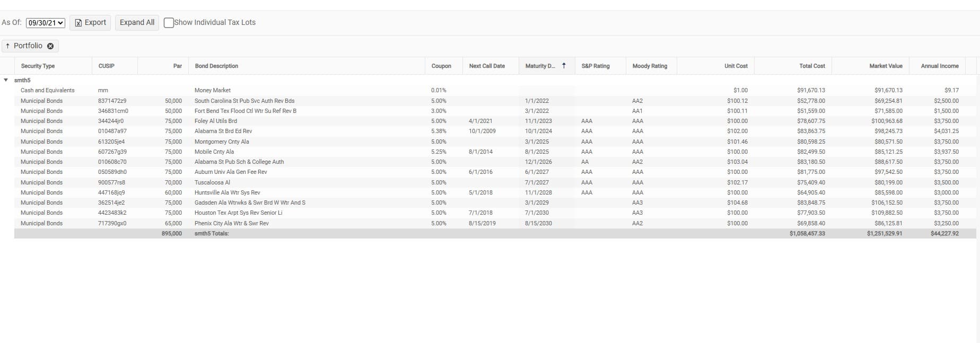Click market value $109,882.50

coord(887,213)
